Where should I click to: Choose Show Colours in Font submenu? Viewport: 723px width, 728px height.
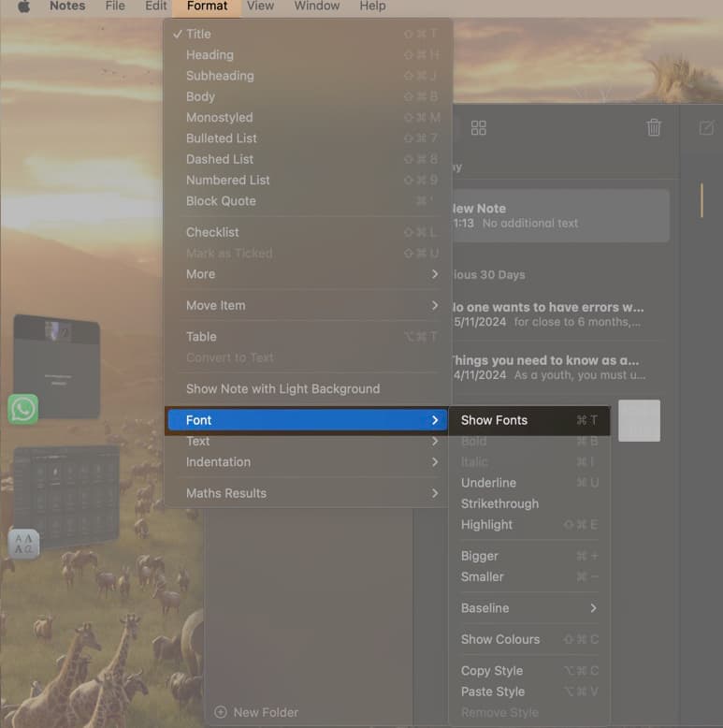(529, 639)
